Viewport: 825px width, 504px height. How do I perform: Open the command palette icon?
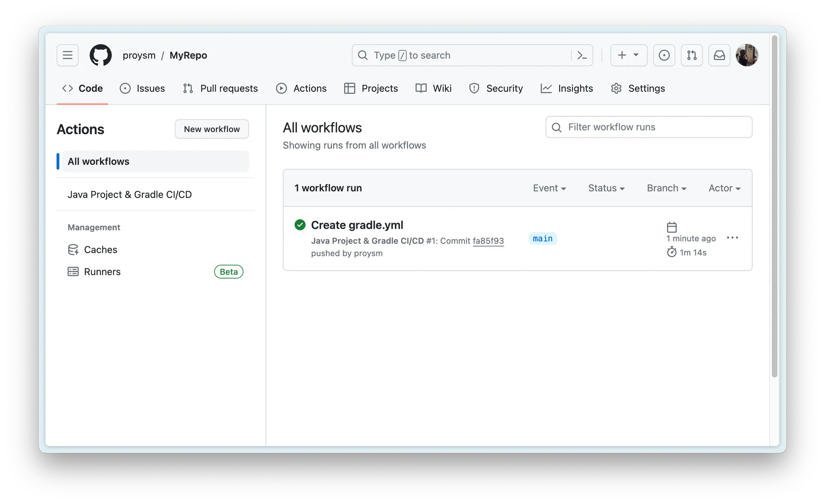582,55
